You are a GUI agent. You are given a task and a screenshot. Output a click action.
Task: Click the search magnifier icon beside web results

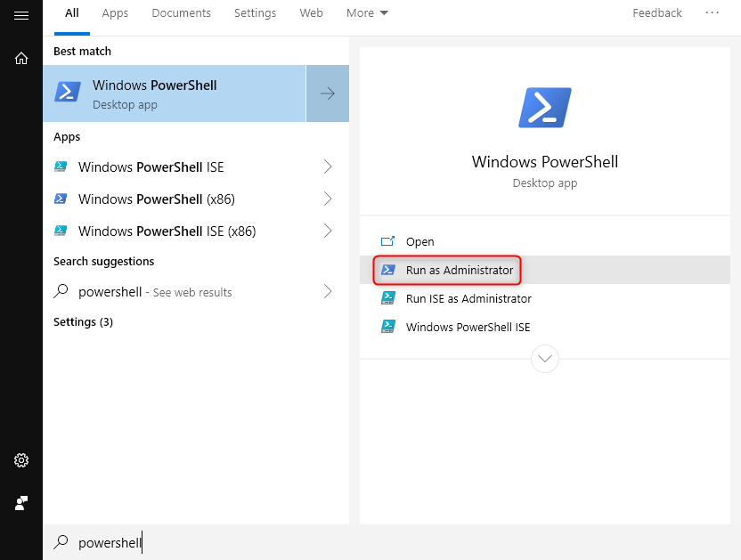tap(61, 291)
